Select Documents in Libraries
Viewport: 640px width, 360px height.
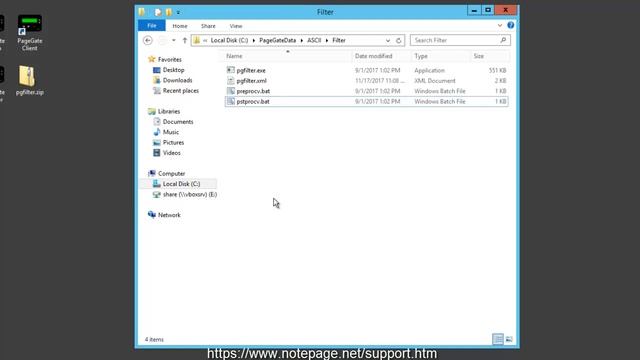(x=178, y=122)
